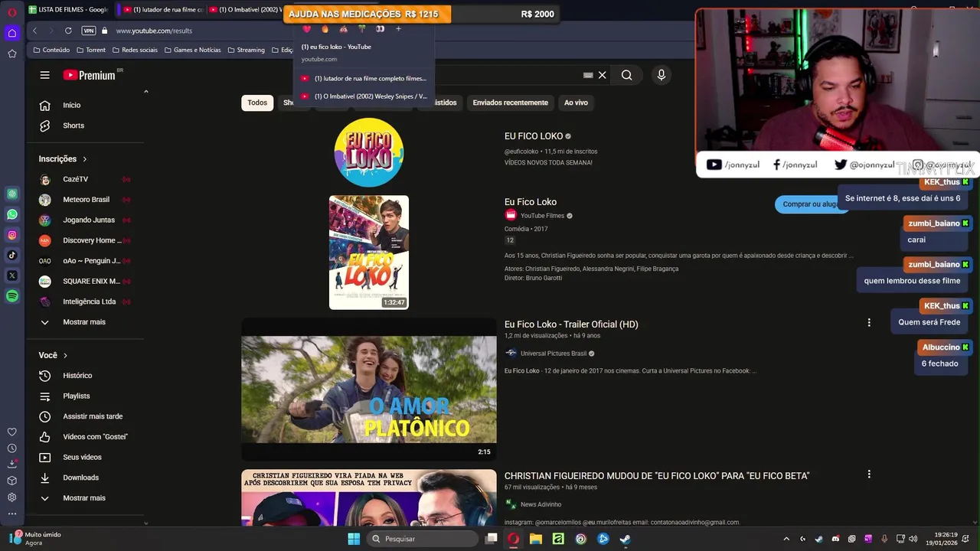Reload the page with the refresh icon
The image size is (980, 551).
pyautogui.click(x=68, y=31)
